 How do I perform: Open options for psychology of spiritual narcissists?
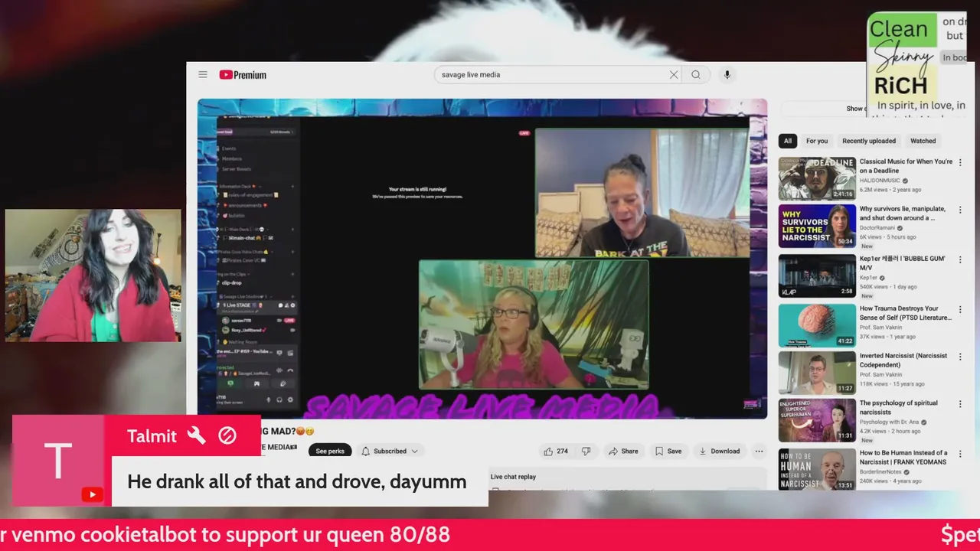coord(960,404)
